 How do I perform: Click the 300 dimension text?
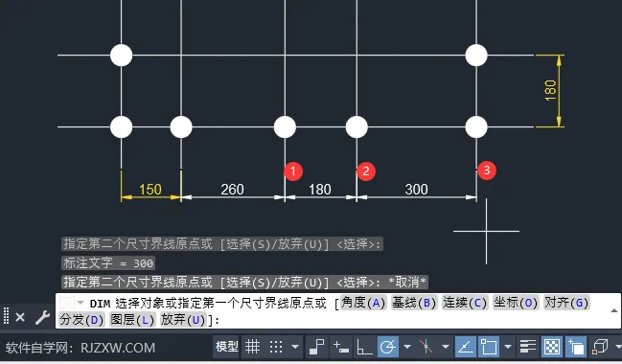[417, 189]
